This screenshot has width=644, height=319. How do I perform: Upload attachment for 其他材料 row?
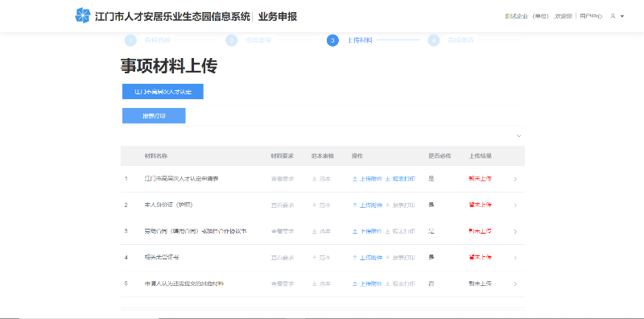point(368,284)
